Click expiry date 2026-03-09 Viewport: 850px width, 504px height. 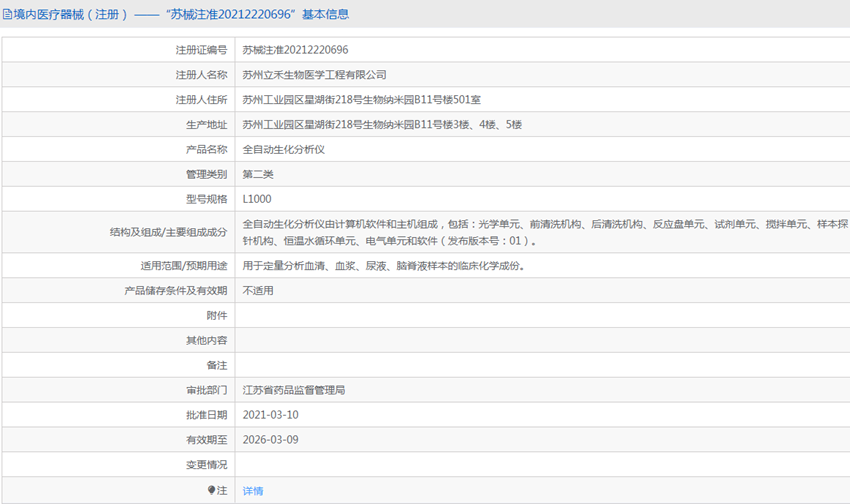coord(270,440)
